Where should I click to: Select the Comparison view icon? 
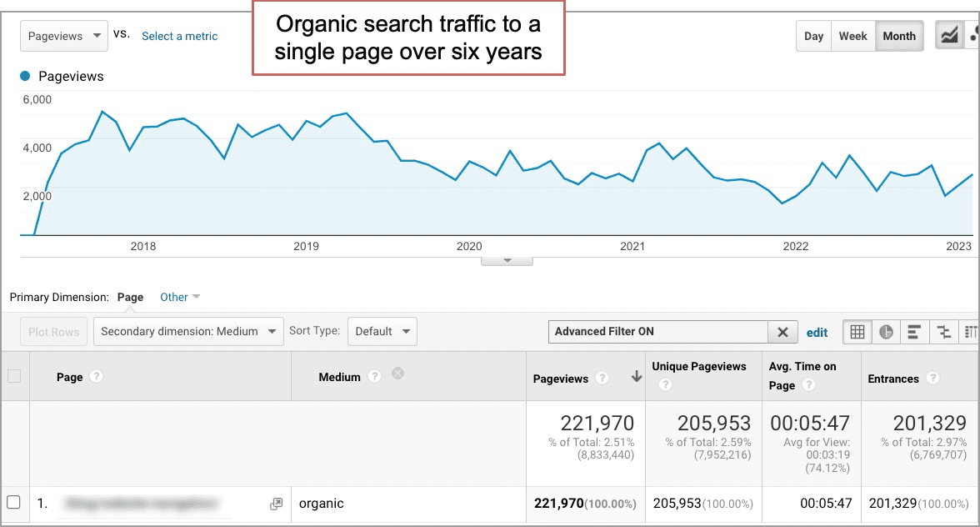point(943,332)
